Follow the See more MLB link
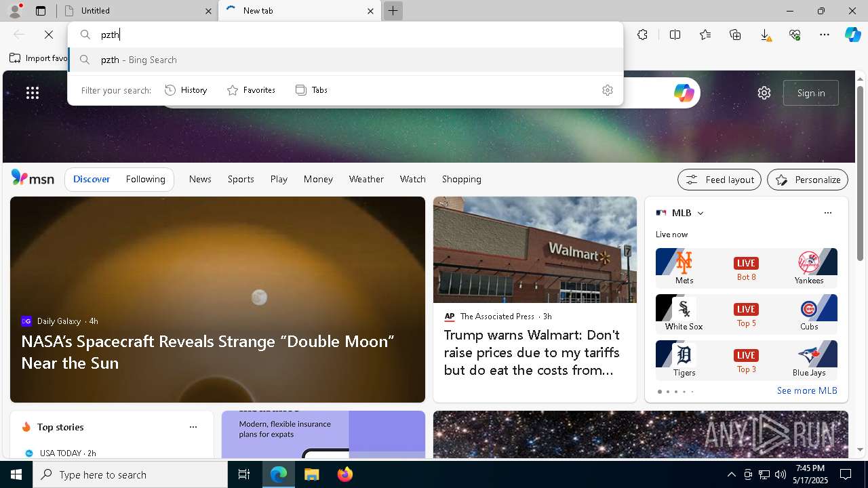868x488 pixels. pos(807,390)
